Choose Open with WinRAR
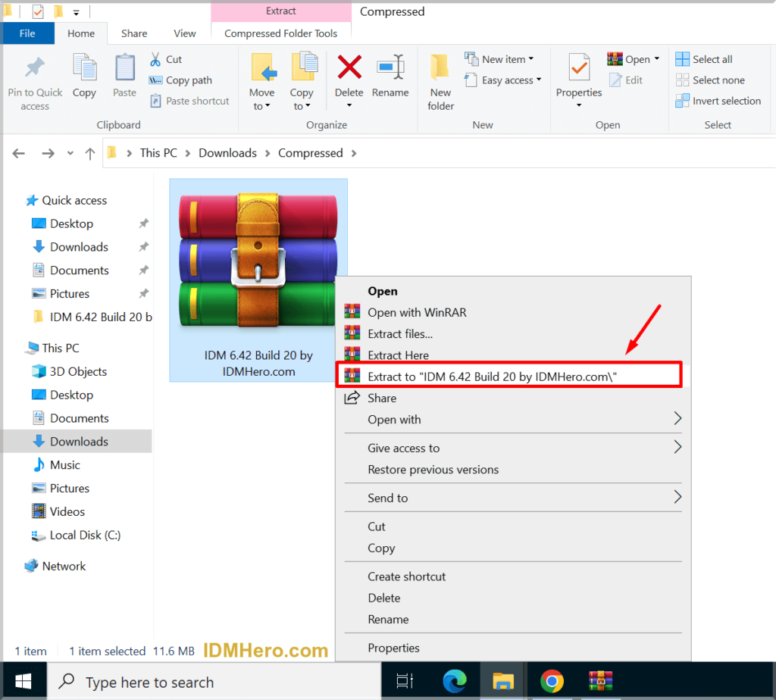 (x=513, y=313)
